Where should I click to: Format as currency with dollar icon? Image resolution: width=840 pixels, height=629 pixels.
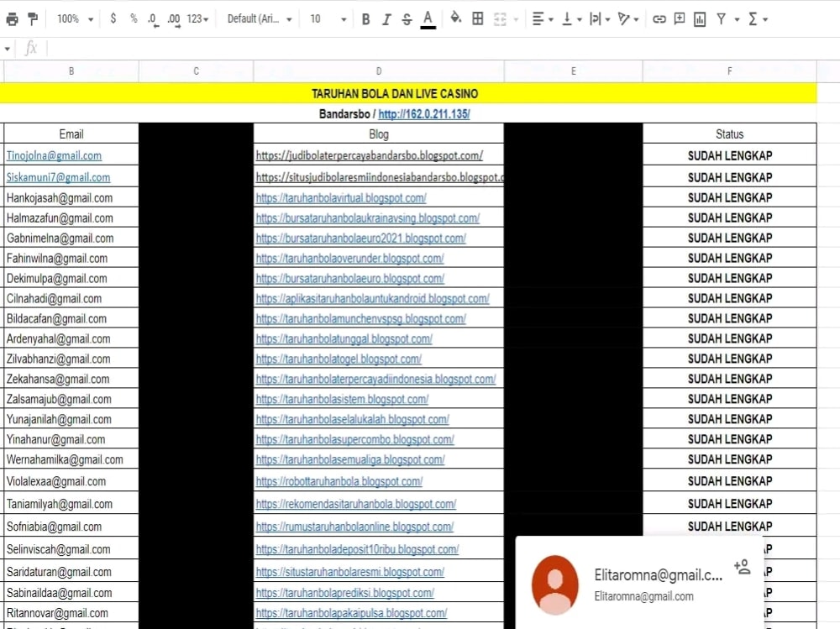[x=113, y=18]
